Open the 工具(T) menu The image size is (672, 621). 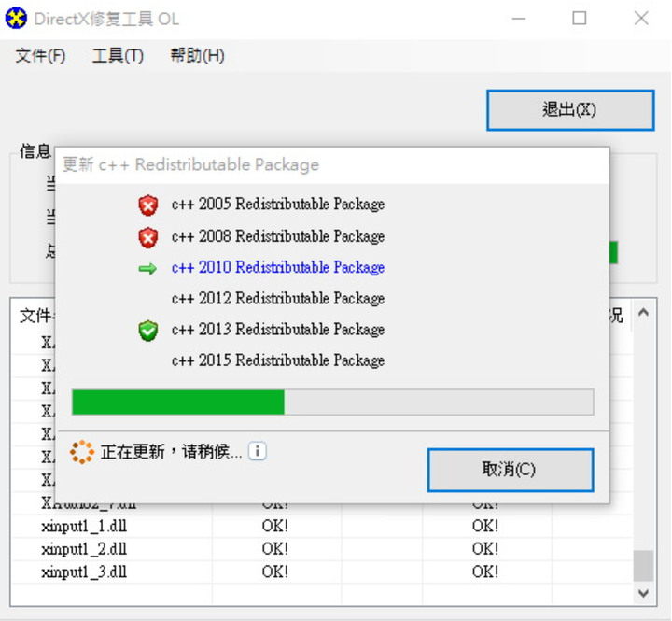click(118, 56)
